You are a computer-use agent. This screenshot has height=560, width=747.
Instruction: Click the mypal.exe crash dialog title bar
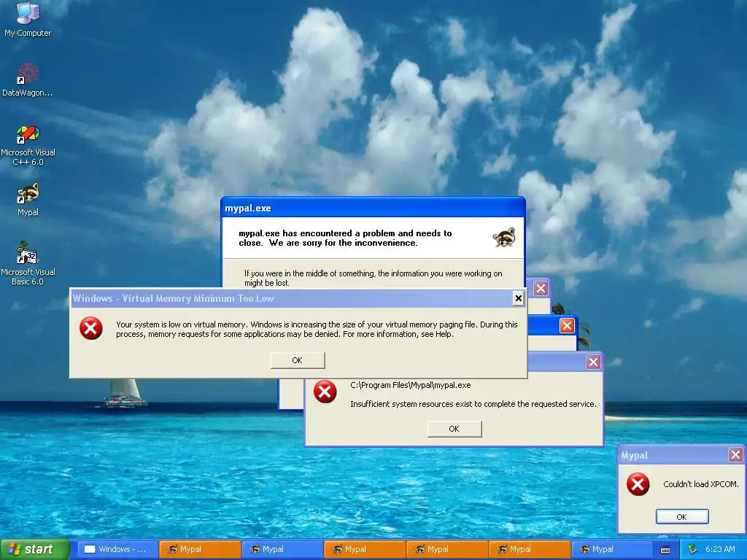pos(373,208)
